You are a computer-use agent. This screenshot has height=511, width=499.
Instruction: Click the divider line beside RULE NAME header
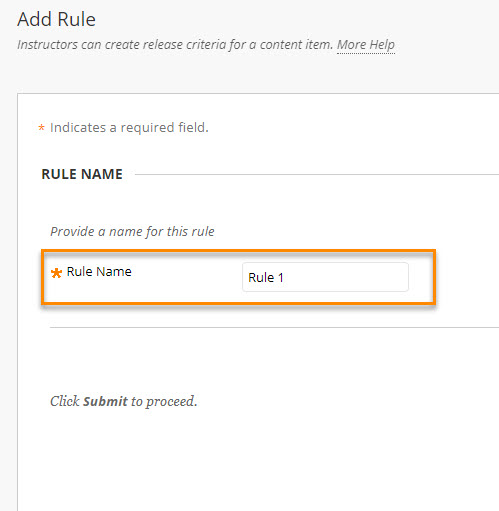(x=317, y=174)
